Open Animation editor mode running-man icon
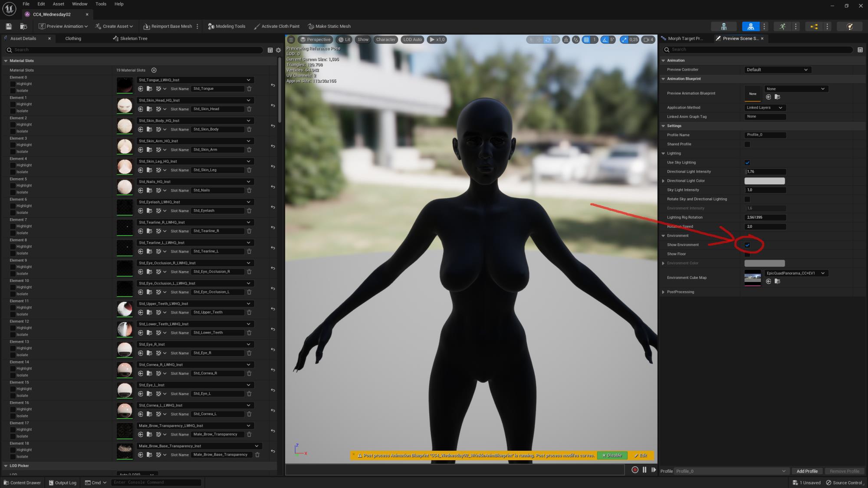Image resolution: width=868 pixels, height=488 pixels. click(782, 26)
